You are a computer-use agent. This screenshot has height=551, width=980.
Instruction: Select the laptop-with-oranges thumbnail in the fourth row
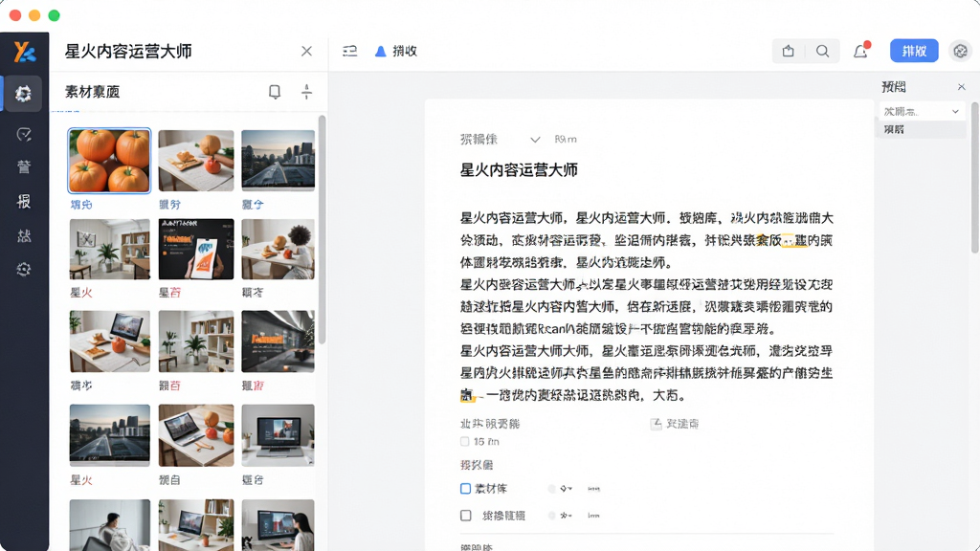click(196, 435)
